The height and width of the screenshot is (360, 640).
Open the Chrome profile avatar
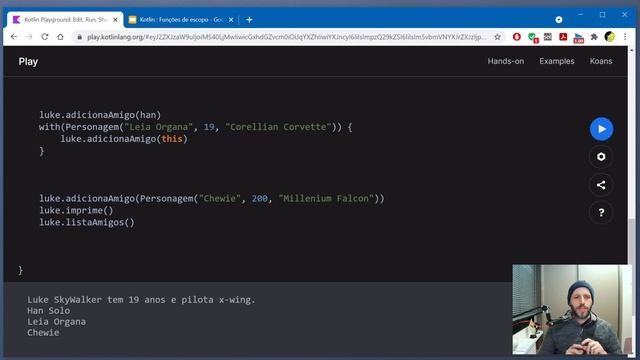click(x=610, y=37)
